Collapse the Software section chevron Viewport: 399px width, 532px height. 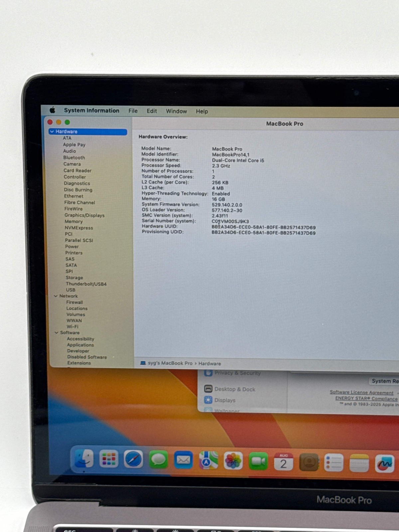pos(57,332)
